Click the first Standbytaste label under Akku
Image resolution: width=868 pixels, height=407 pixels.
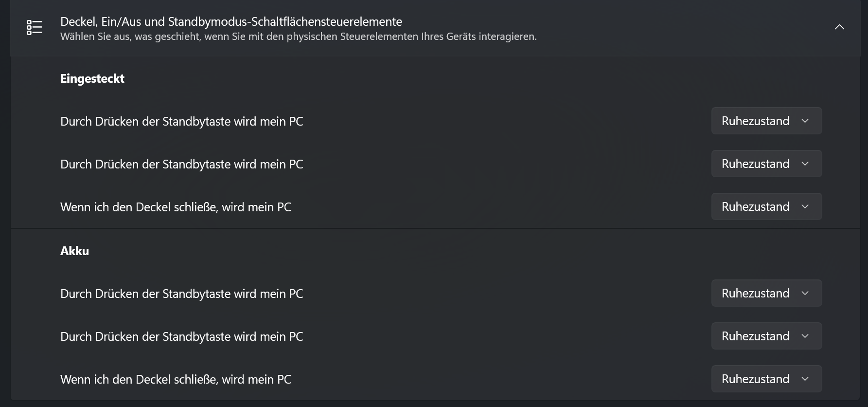(181, 294)
